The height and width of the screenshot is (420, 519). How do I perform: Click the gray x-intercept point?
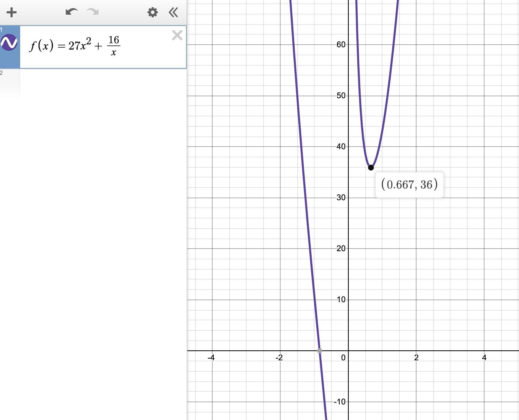coord(319,351)
